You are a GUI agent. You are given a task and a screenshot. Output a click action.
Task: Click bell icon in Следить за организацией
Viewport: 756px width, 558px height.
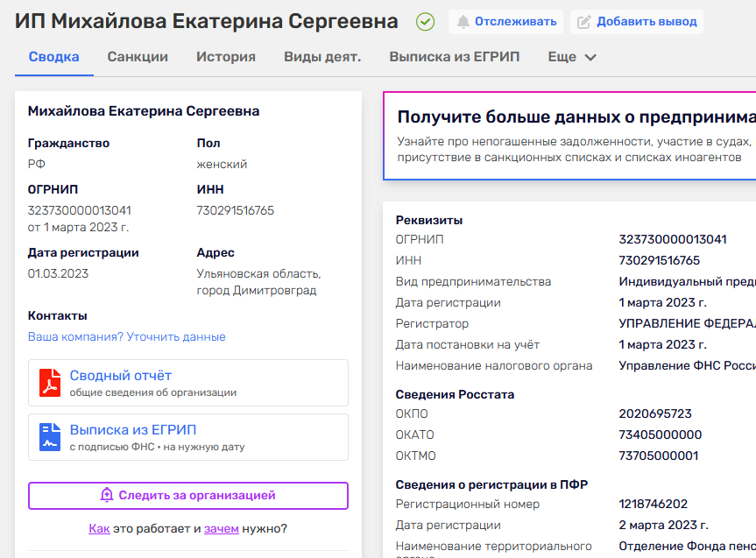point(107,495)
